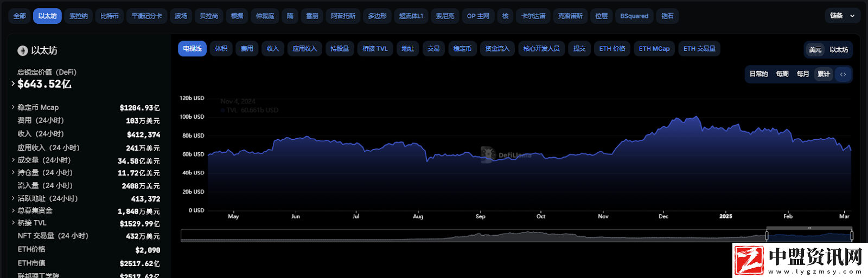Toggle the 稳定币 chart metric button
Viewport: 868px width, 278px height.
click(x=462, y=49)
